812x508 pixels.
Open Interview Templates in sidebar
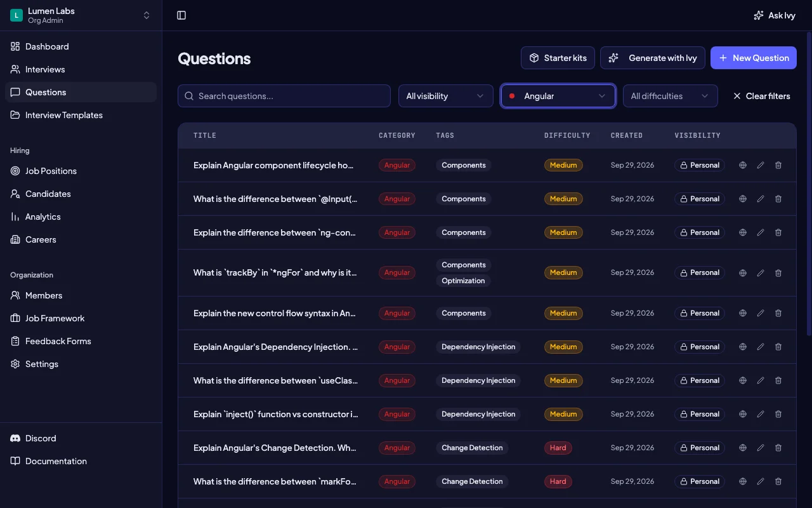(81, 115)
